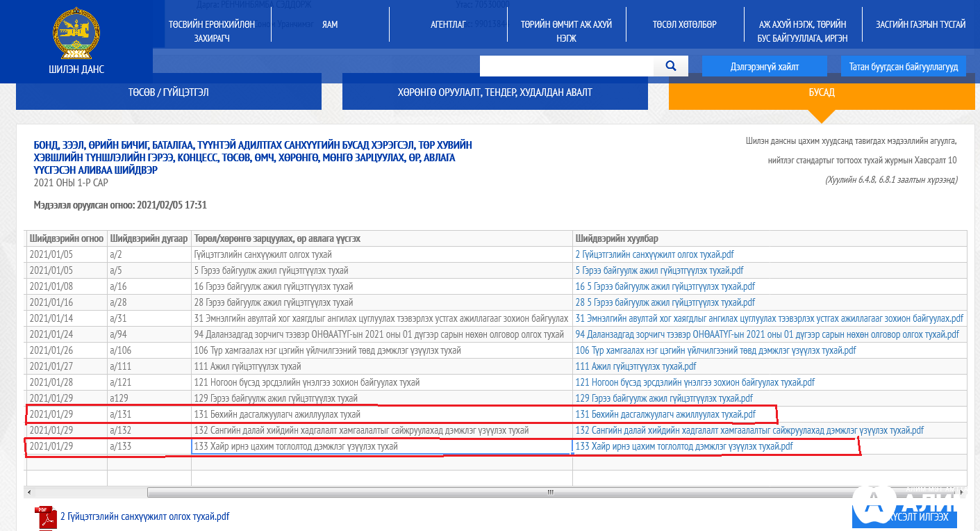Click the magnifier search icon
Viewport: 980px width, 531px height.
[671, 66]
